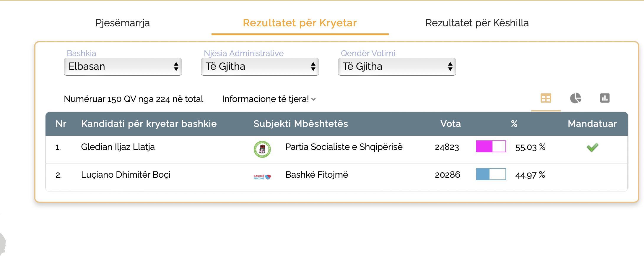
Task: Show results as pie chart
Action: (x=575, y=98)
